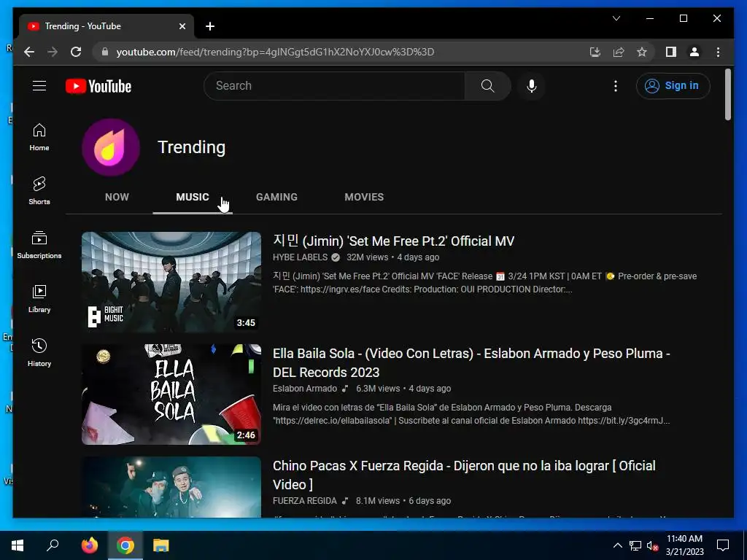The image size is (747, 560).
Task: Open Chino Pacas X Fuerza Regida video title
Action: [464, 475]
